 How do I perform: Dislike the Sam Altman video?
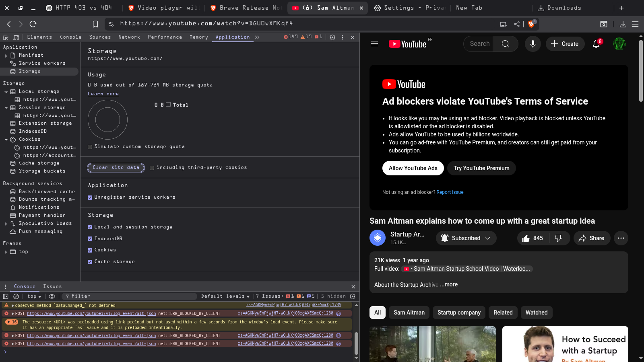click(x=559, y=238)
